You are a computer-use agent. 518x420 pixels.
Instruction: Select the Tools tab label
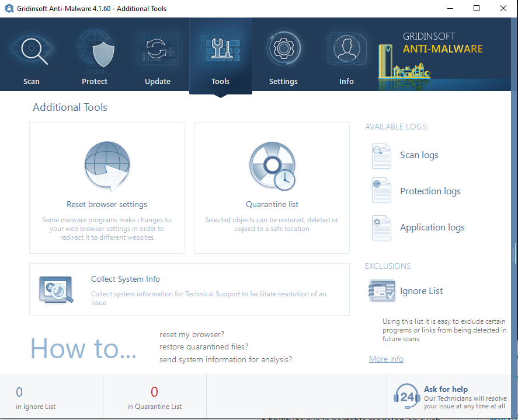click(x=220, y=82)
